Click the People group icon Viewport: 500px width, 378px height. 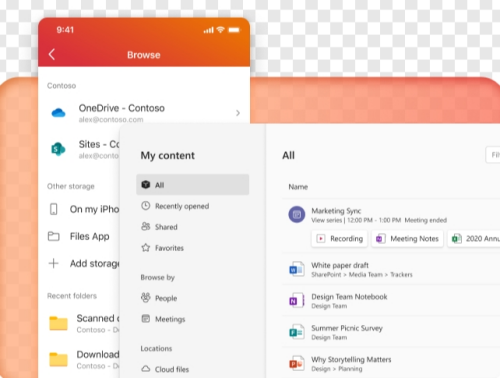click(146, 297)
